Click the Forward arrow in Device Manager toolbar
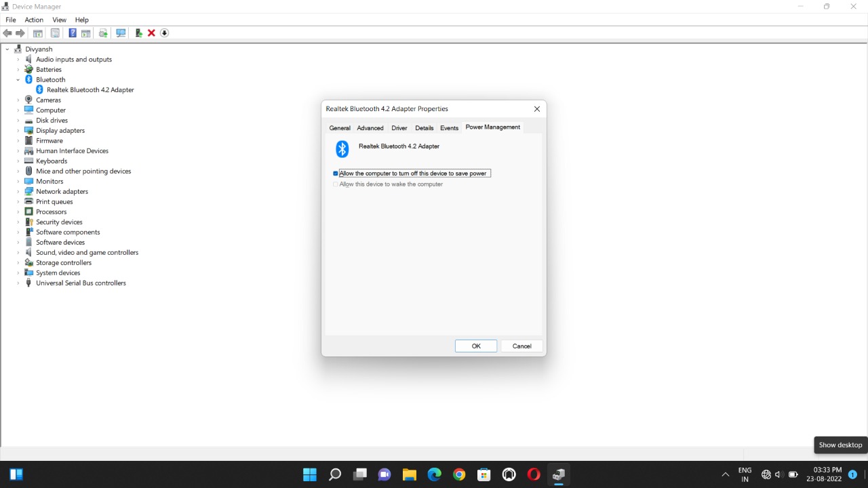The height and width of the screenshot is (488, 868). coord(20,33)
